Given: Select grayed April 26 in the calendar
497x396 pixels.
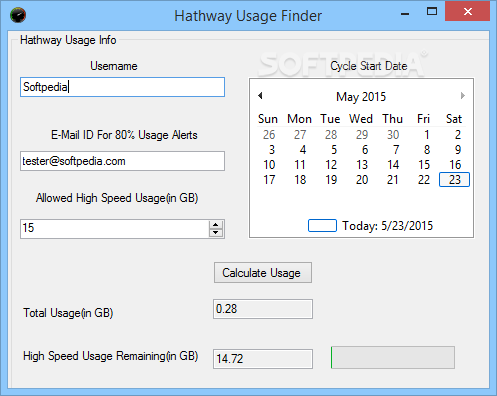Looking at the screenshot, I should coord(269,135).
